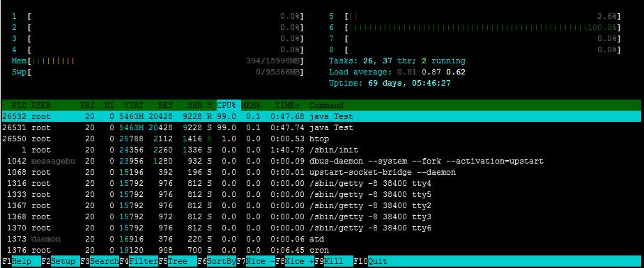Click the F1 Help function key
Image resolution: width=644 pixels, height=268 pixels.
22,262
